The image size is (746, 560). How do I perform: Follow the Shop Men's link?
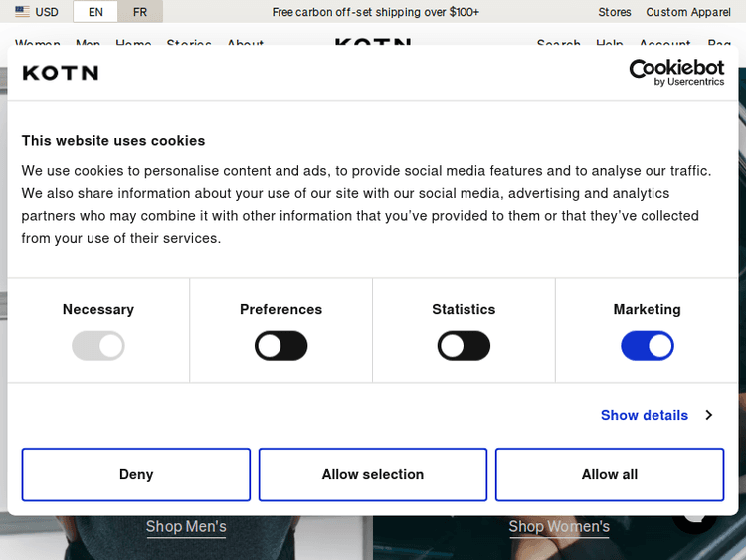coord(186,526)
